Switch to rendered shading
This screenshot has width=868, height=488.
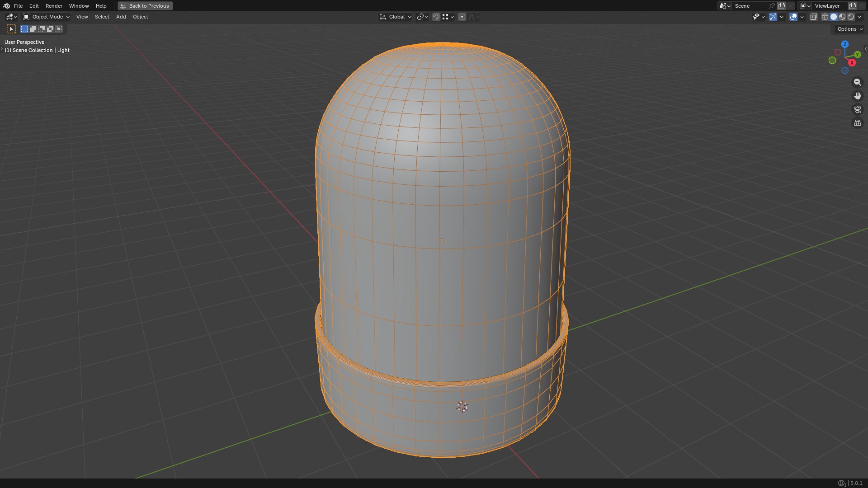851,17
